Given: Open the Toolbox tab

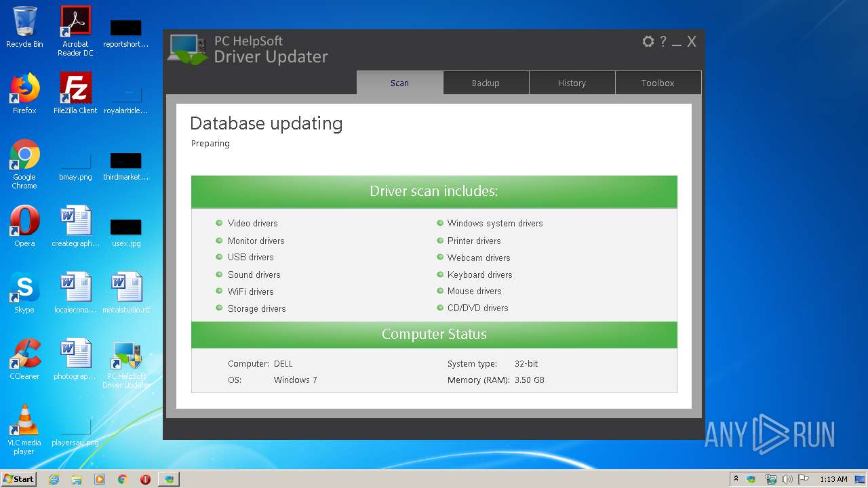Looking at the screenshot, I should (658, 83).
